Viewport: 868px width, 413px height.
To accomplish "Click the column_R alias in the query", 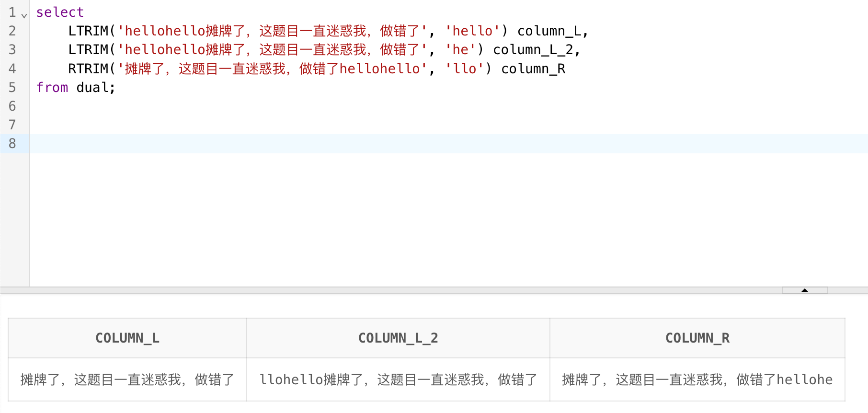I will pos(533,69).
